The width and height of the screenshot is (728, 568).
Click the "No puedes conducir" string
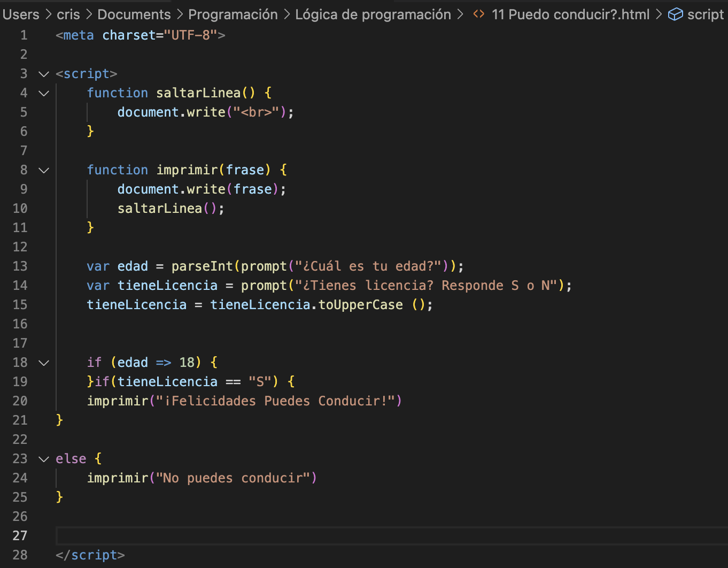tap(233, 478)
